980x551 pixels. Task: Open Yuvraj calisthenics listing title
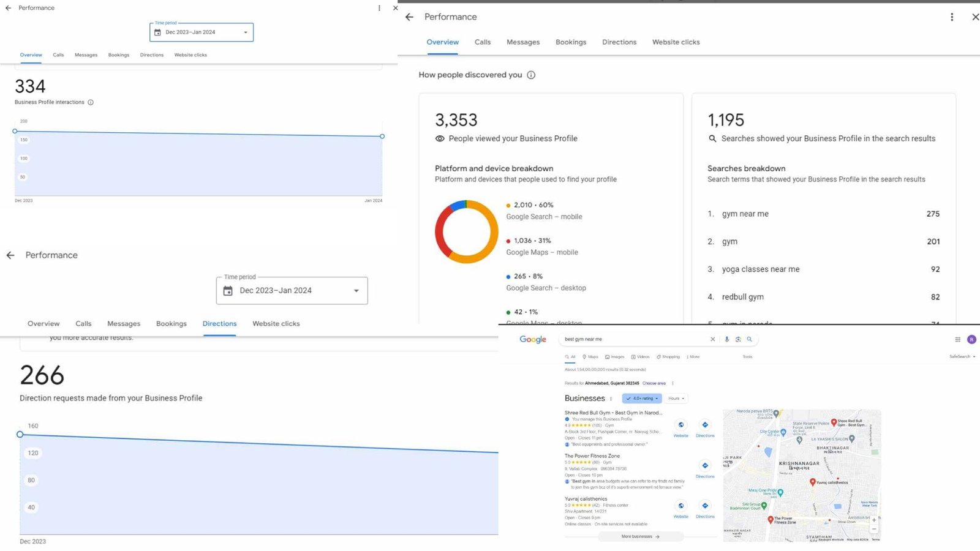[x=586, y=499]
